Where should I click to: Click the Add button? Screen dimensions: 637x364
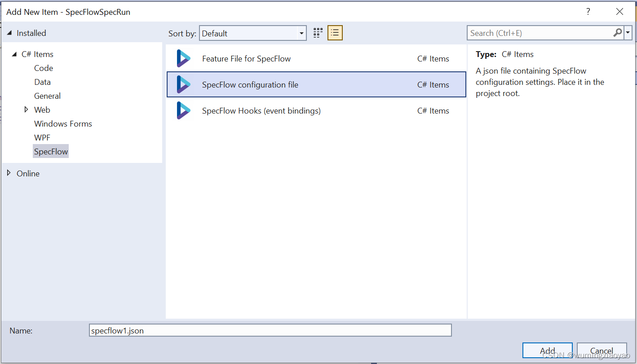pos(548,351)
